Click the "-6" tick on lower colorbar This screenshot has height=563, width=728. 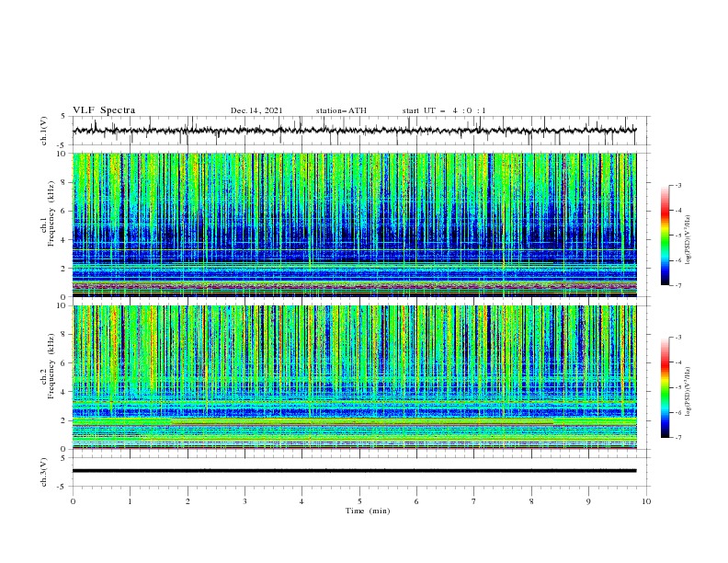[678, 412]
